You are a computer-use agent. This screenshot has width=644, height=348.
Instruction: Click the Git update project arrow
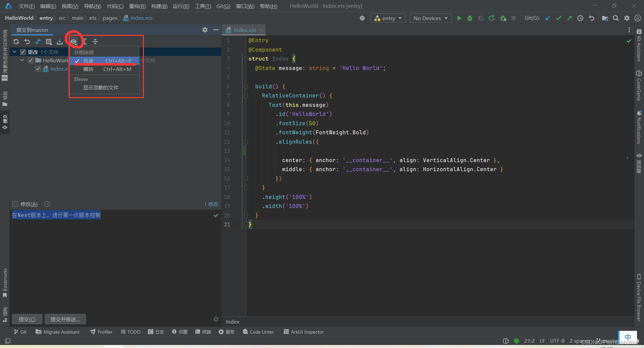pyautogui.click(x=548, y=18)
